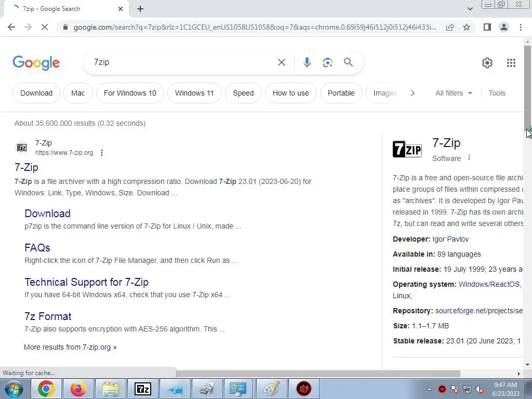Click the 9:47 AM taskbar clock
Screen dimensions: 532x399
pyautogui.click(x=506, y=385)
